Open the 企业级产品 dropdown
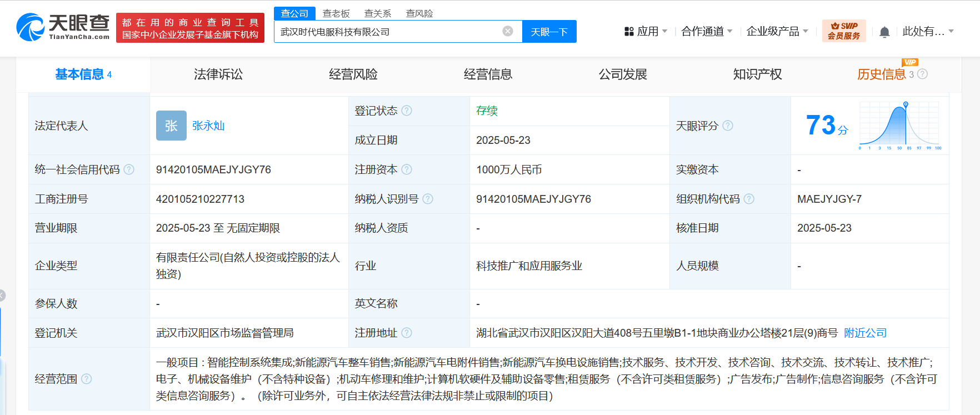This screenshot has width=980, height=415. point(777,32)
